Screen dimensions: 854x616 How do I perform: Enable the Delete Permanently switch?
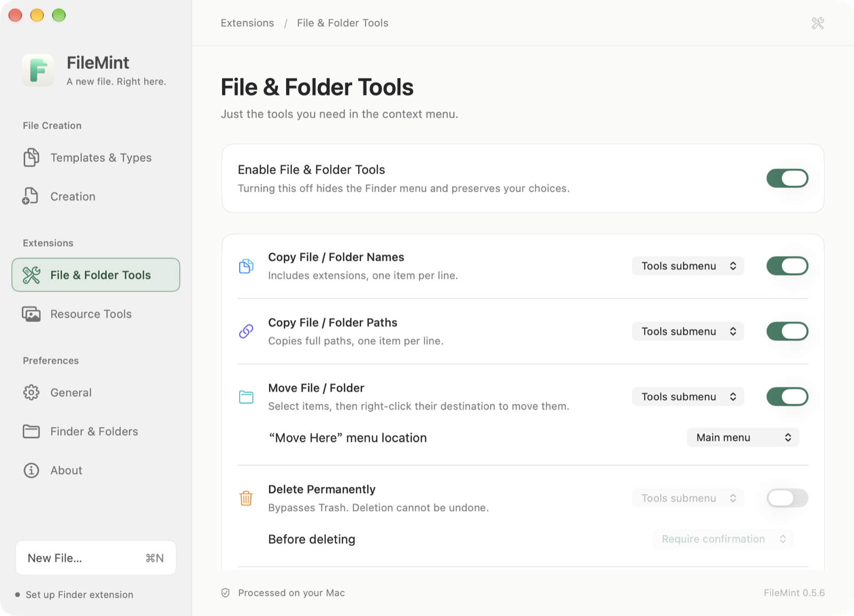787,498
